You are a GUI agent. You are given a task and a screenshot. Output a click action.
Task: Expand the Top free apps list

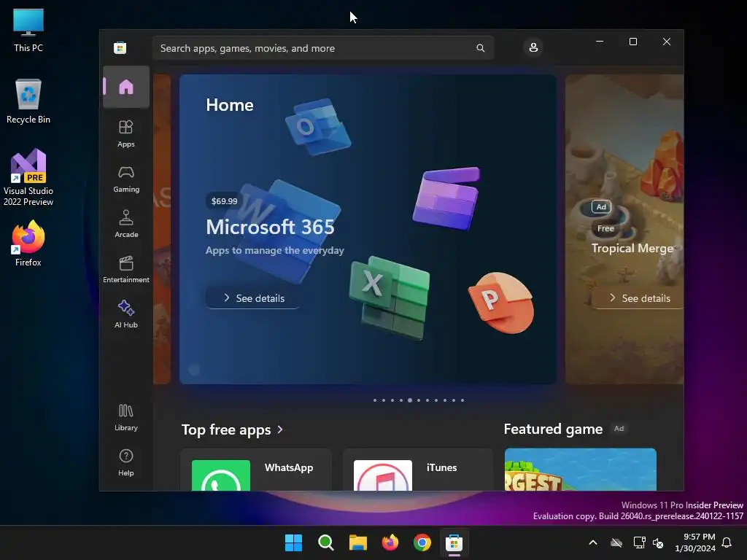click(233, 429)
